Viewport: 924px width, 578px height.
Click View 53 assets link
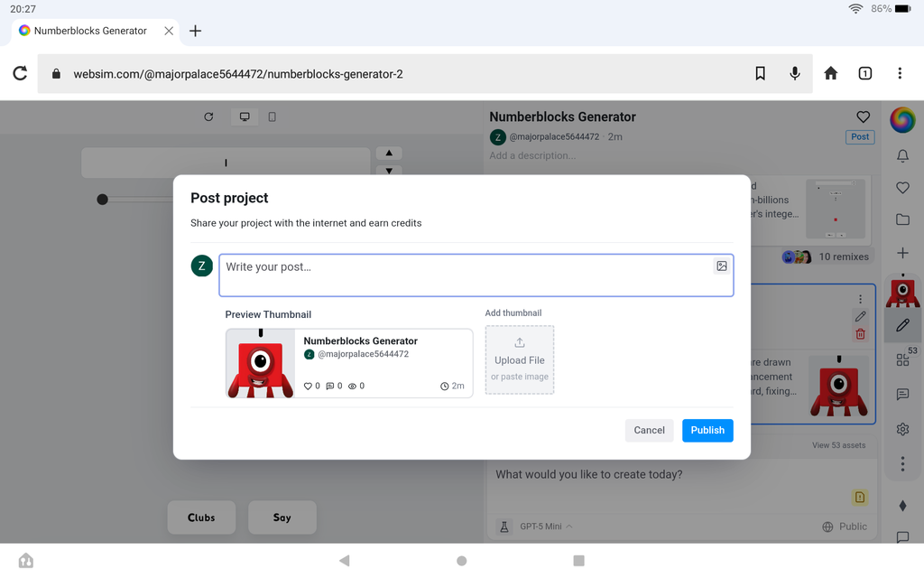pyautogui.click(x=838, y=445)
